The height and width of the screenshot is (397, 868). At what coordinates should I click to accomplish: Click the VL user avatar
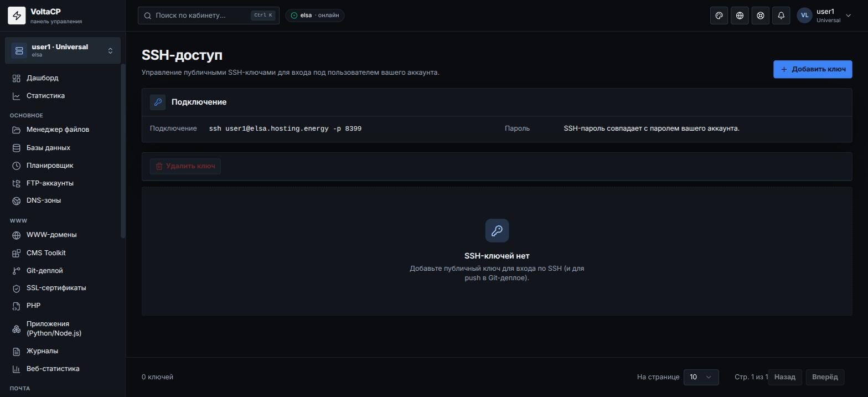click(804, 16)
